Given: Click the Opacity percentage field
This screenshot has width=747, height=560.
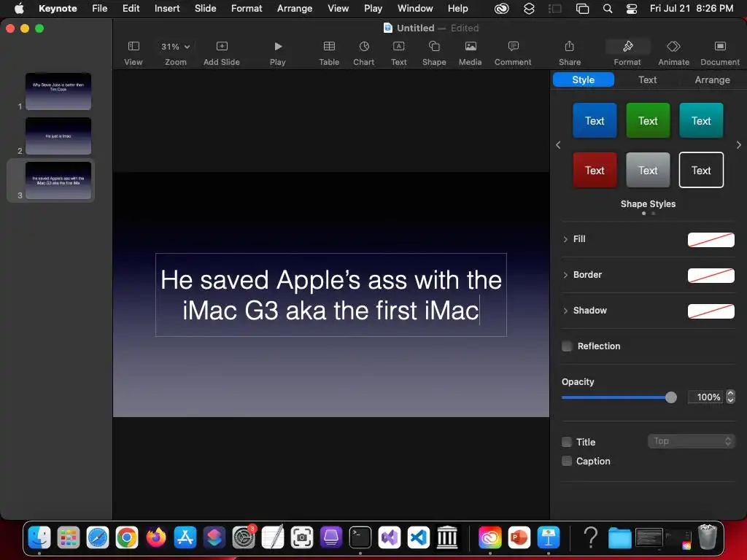Looking at the screenshot, I should click(705, 397).
